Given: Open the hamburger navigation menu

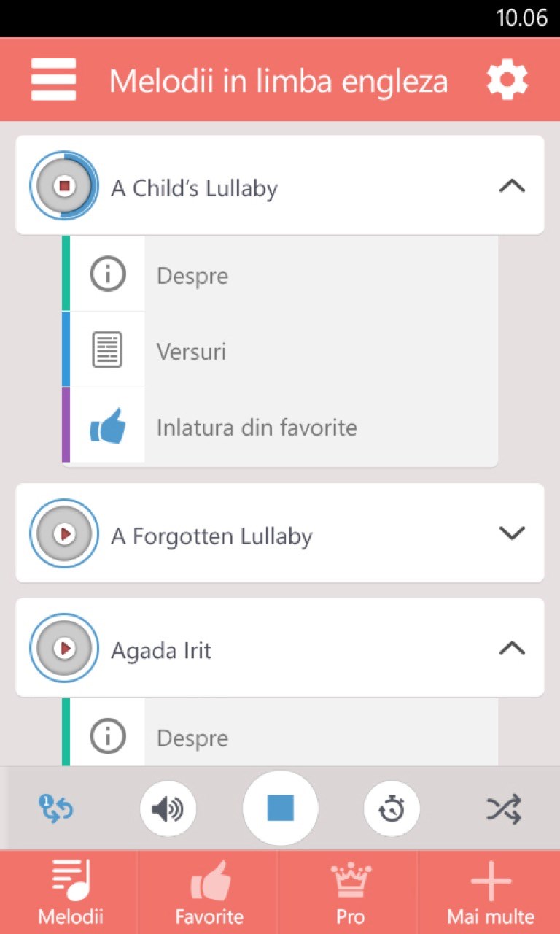Looking at the screenshot, I should [53, 80].
